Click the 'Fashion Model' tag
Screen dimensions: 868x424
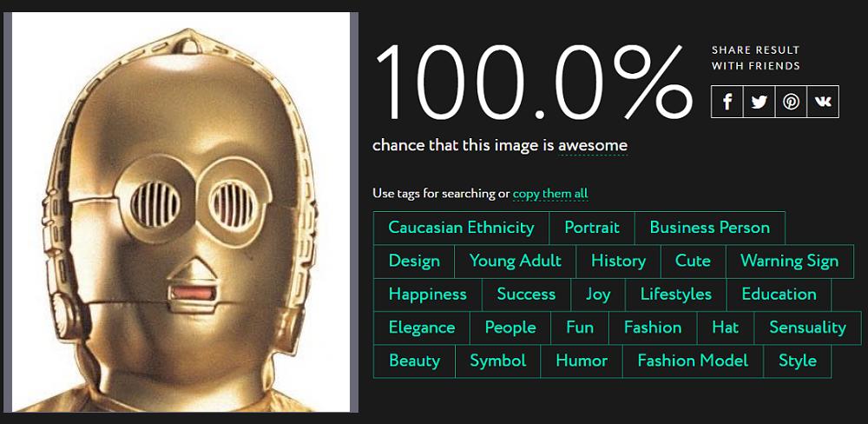[x=693, y=361]
